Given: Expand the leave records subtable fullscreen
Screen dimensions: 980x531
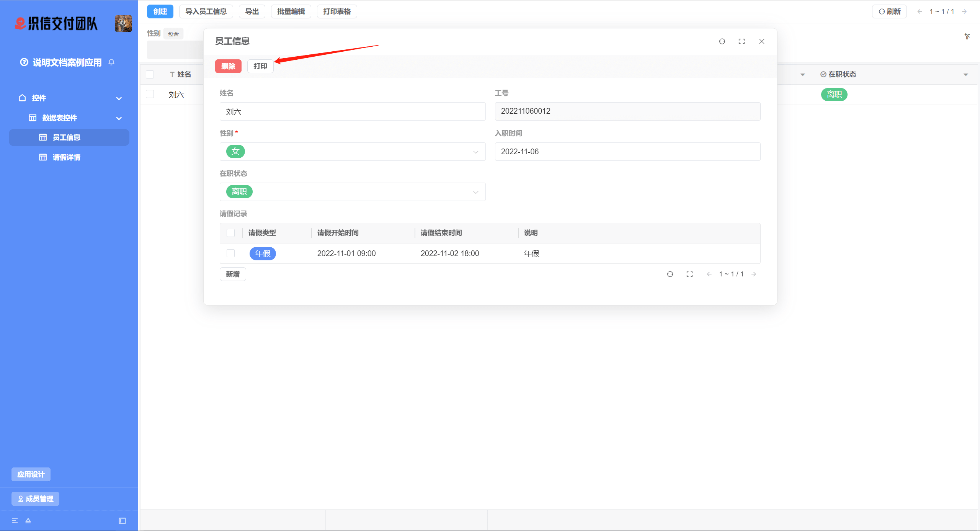Looking at the screenshot, I should click(689, 274).
